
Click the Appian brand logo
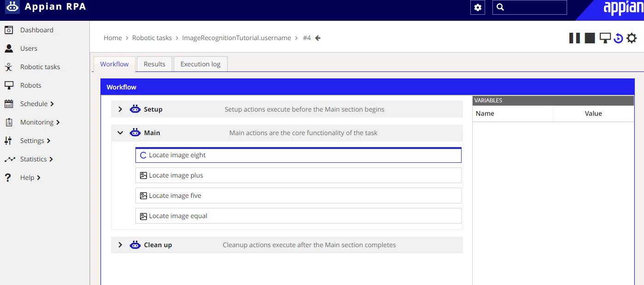(x=623, y=8)
